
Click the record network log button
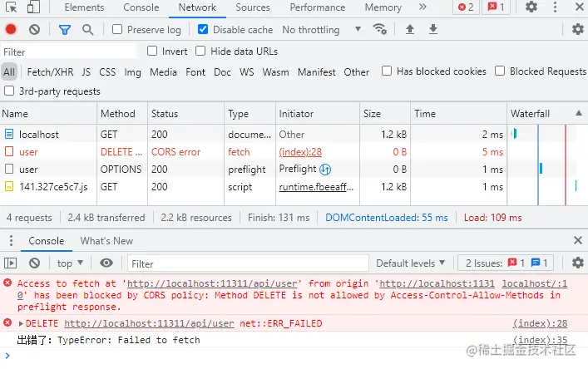tap(11, 29)
